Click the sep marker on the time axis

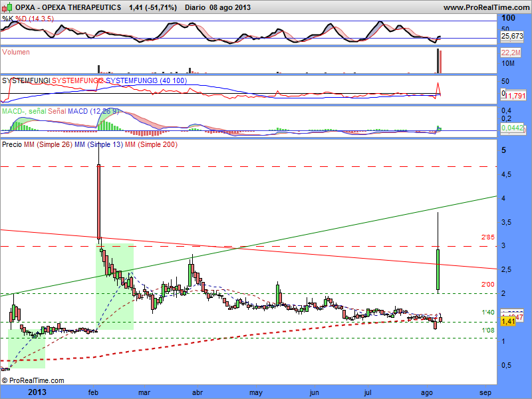pyautogui.click(x=485, y=392)
